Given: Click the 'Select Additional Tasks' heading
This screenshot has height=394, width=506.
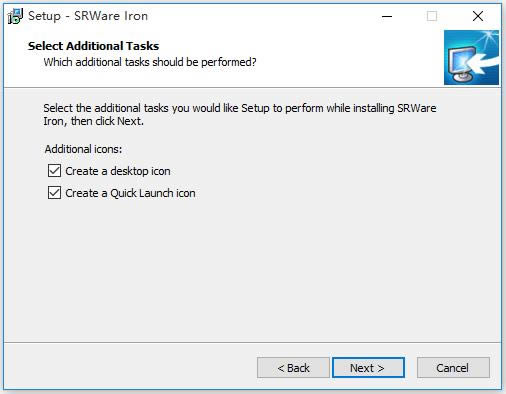Looking at the screenshot, I should pyautogui.click(x=93, y=46).
